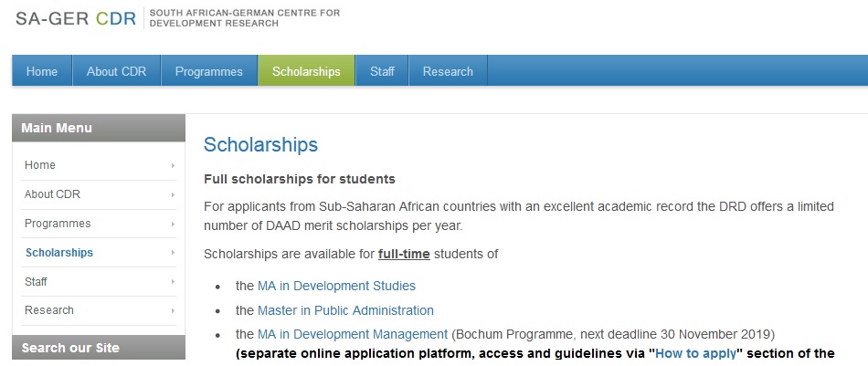Image resolution: width=868 pixels, height=366 pixels.
Task: Open the Master in Public Administration link
Action: [x=345, y=310]
